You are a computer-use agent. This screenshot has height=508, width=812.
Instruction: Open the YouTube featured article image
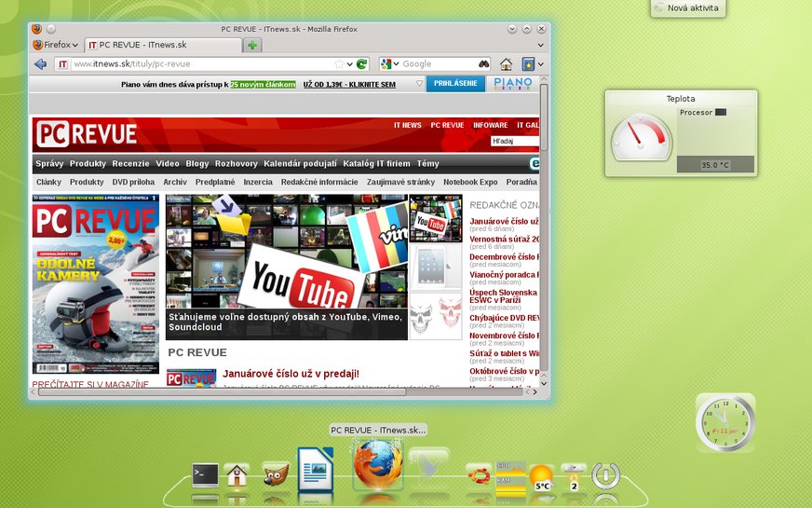click(x=287, y=267)
